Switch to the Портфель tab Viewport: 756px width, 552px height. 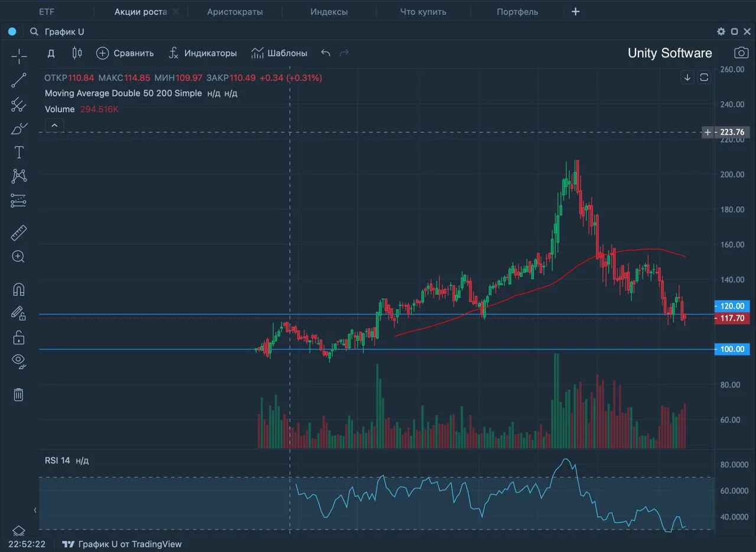517,12
